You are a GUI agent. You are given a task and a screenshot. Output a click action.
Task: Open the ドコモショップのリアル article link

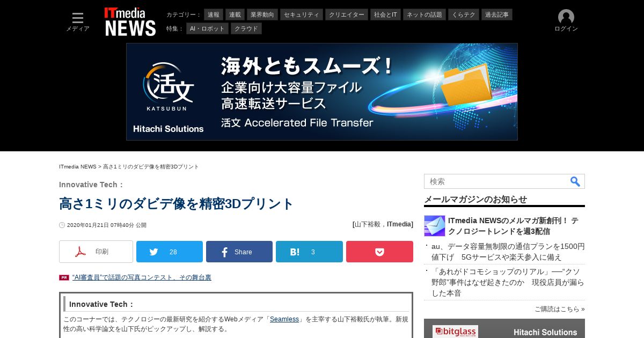point(508,282)
